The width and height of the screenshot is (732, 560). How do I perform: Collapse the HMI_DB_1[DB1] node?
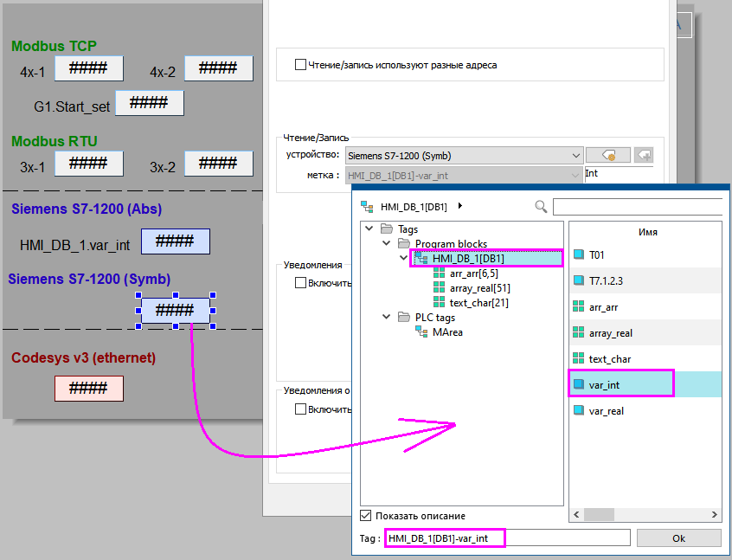[403, 258]
